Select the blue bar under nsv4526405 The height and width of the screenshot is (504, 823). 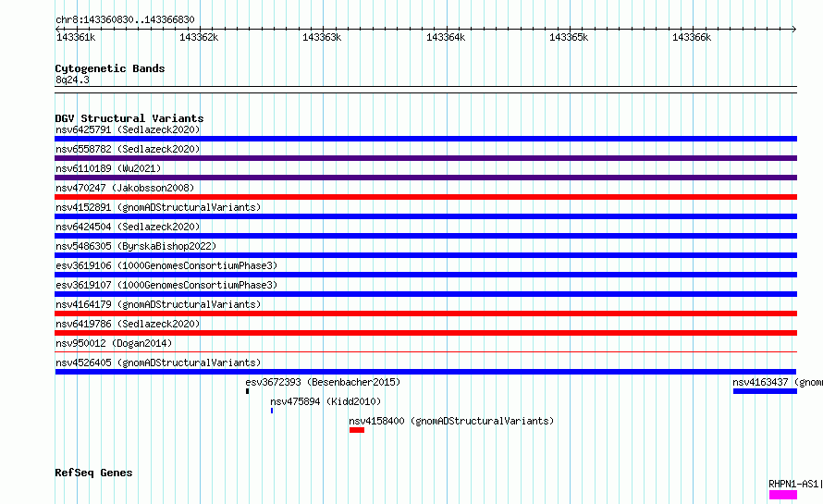point(425,372)
